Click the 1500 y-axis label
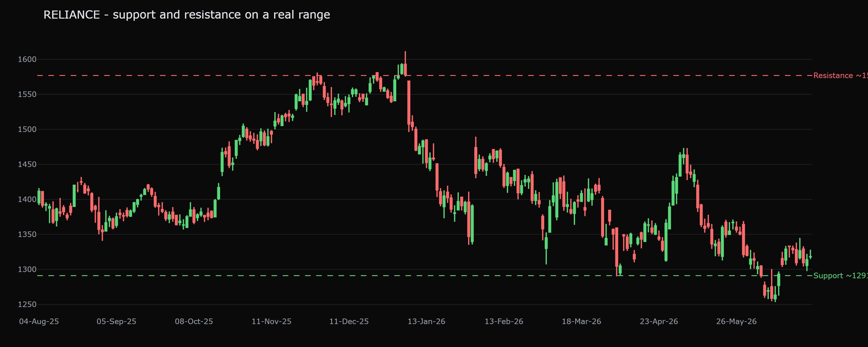The image size is (868, 347). [x=27, y=130]
